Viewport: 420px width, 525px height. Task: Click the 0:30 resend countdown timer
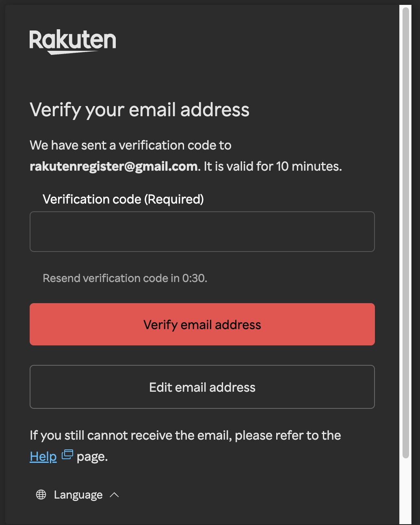194,278
